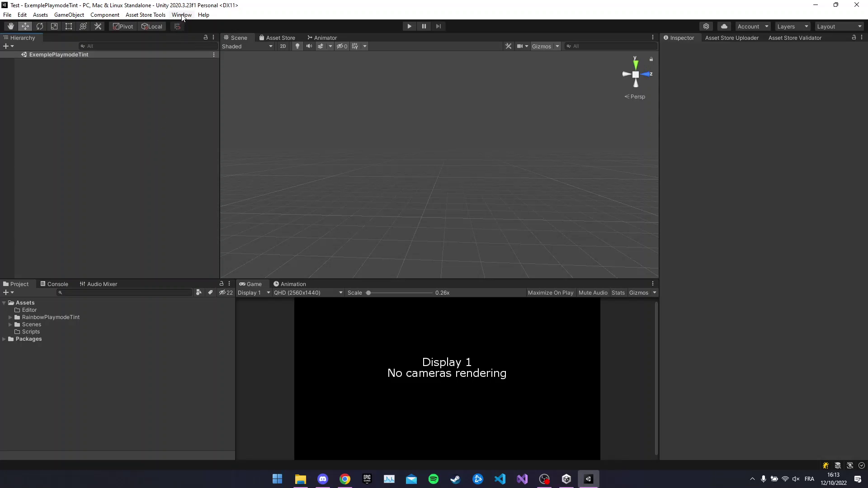The width and height of the screenshot is (868, 488).
Task: Open Asset Store Tools menu
Action: 146,15
